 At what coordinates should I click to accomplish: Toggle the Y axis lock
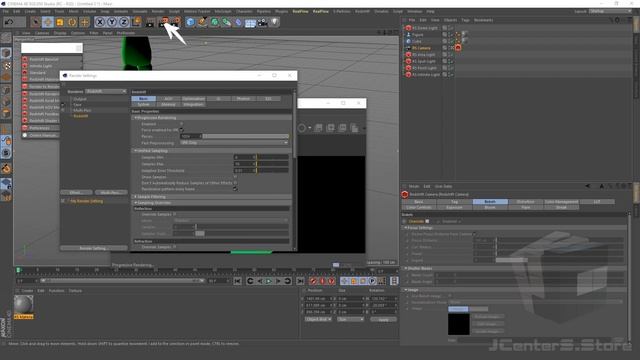(x=111, y=22)
